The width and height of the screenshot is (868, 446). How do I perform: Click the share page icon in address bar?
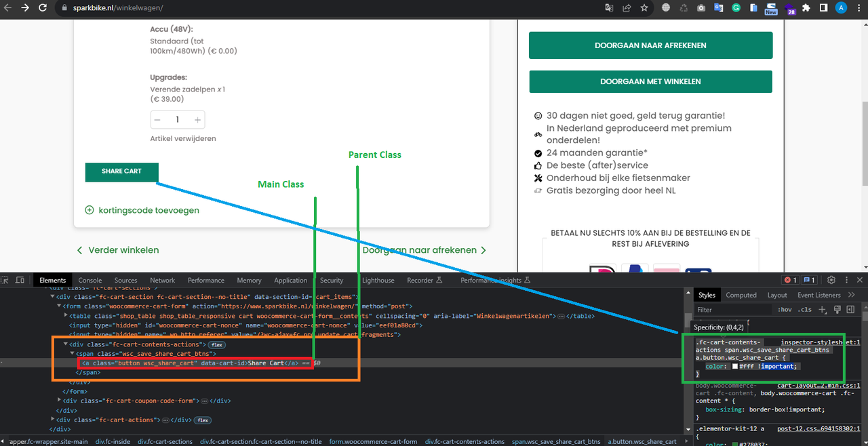(x=627, y=7)
